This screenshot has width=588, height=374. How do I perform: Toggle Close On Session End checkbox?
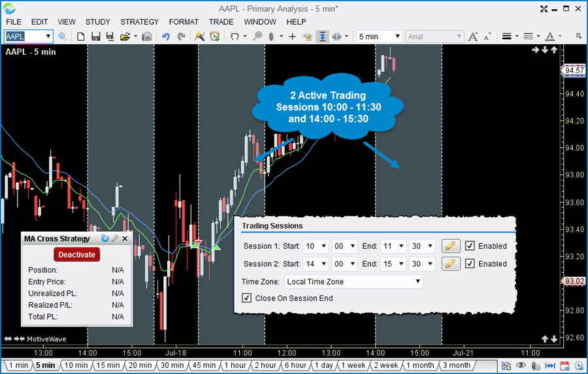246,298
